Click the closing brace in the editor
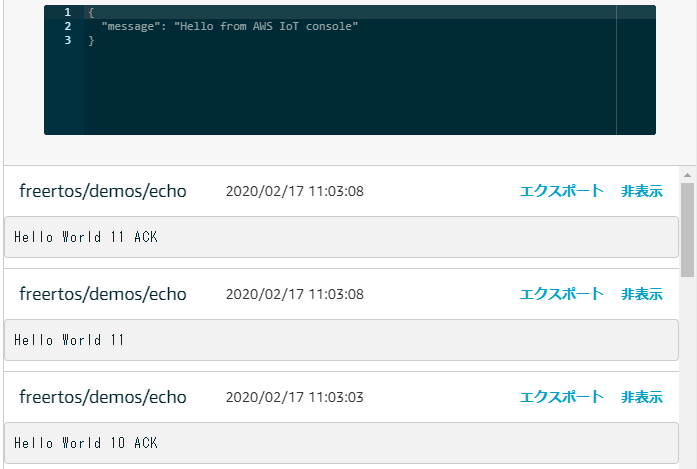This screenshot has height=469, width=697. point(91,40)
